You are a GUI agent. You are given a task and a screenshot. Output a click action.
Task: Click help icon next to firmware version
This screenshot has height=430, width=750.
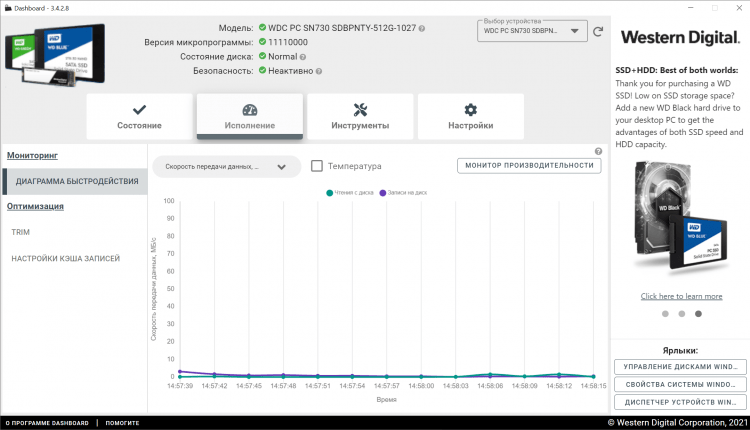point(345,43)
